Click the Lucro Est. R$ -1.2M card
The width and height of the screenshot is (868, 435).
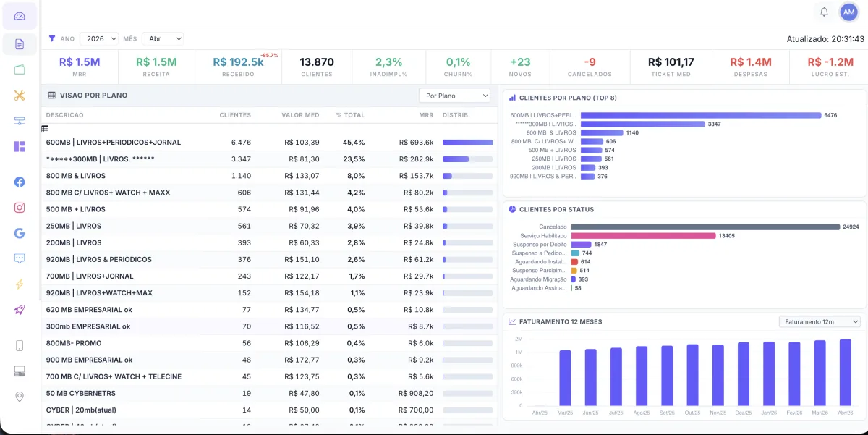click(830, 67)
